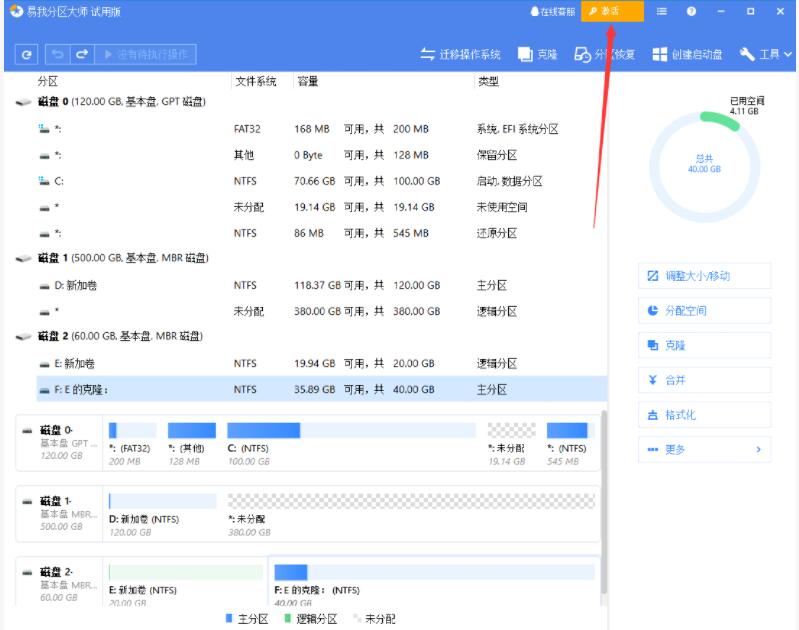The image size is (799, 630).
Task: Expand 更多 more options
Action: pos(704,450)
